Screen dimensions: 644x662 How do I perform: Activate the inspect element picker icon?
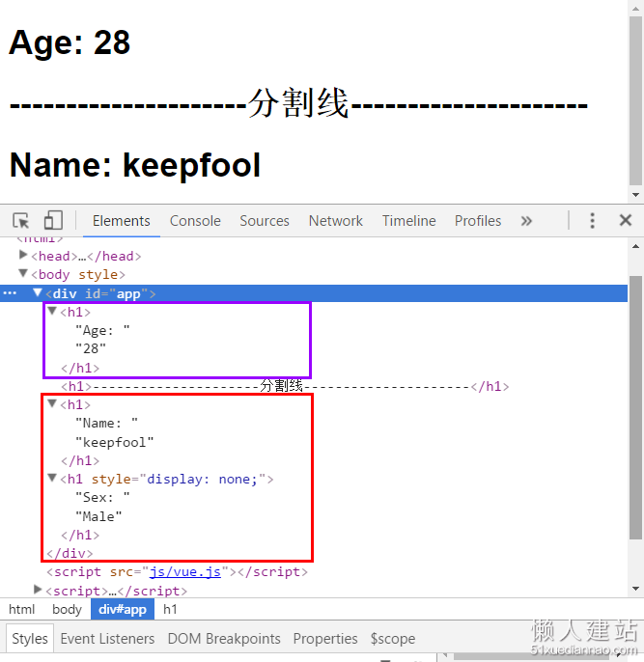(x=20, y=221)
